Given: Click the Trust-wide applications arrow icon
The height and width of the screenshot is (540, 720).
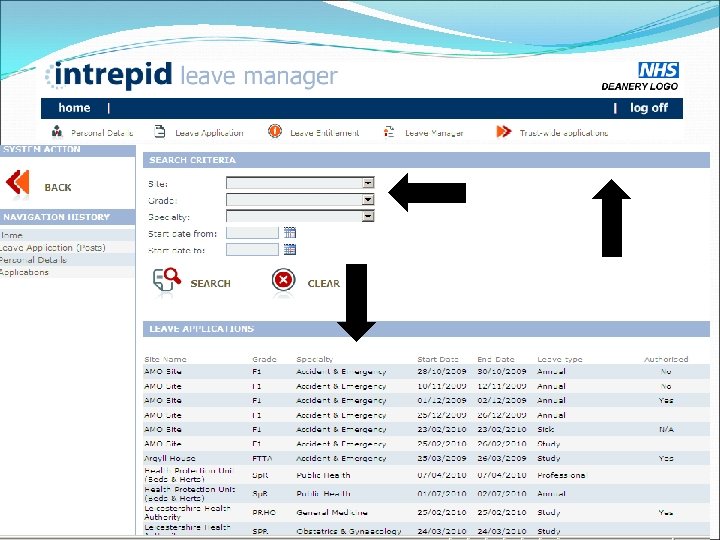Looking at the screenshot, I should coord(504,132).
